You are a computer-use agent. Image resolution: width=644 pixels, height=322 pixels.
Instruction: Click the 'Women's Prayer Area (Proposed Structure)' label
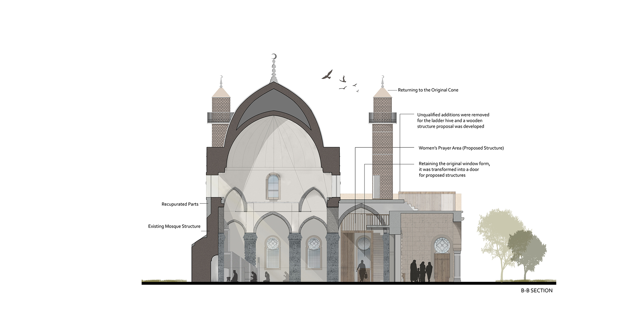click(461, 148)
